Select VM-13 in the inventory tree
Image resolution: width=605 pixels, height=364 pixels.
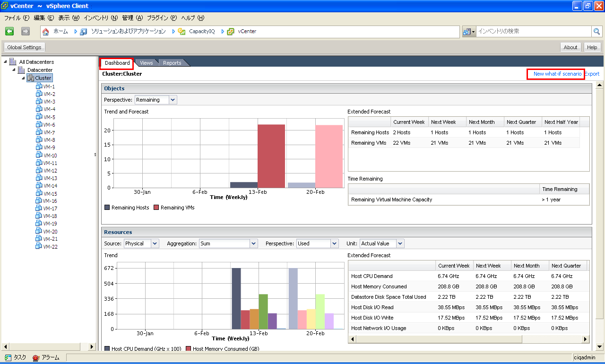coord(50,178)
